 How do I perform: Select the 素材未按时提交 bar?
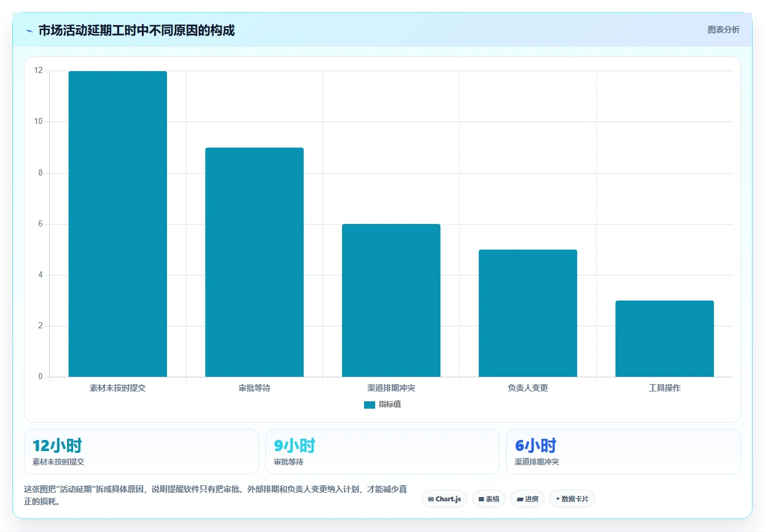117,224
